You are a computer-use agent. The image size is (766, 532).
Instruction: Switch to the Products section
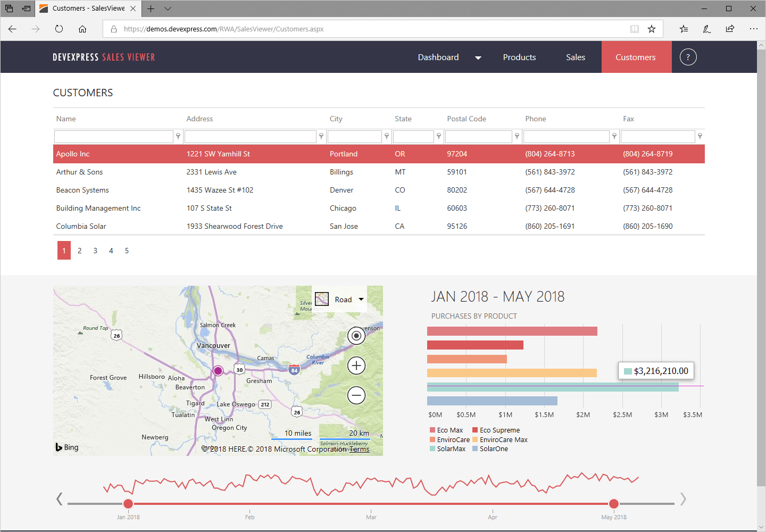pos(519,57)
